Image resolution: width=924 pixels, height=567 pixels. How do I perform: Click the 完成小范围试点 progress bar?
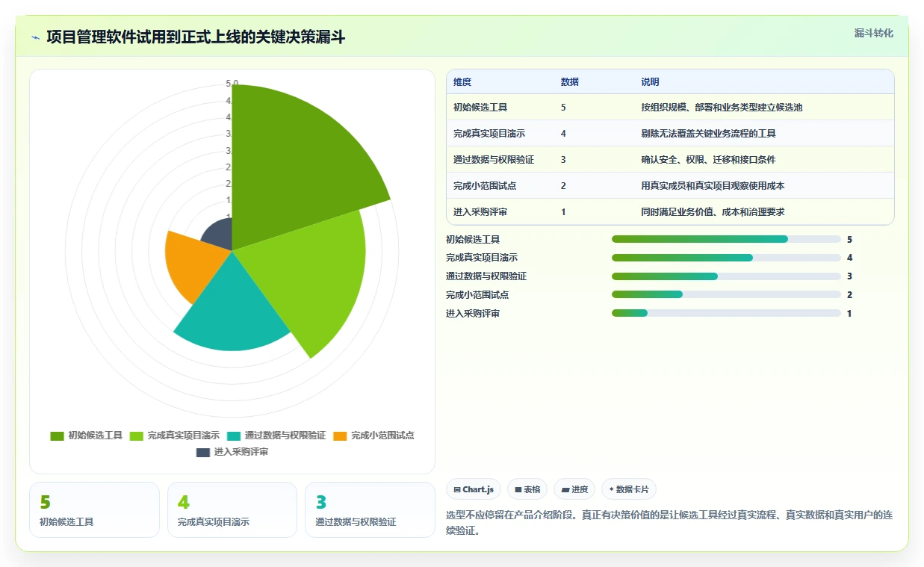click(x=726, y=294)
